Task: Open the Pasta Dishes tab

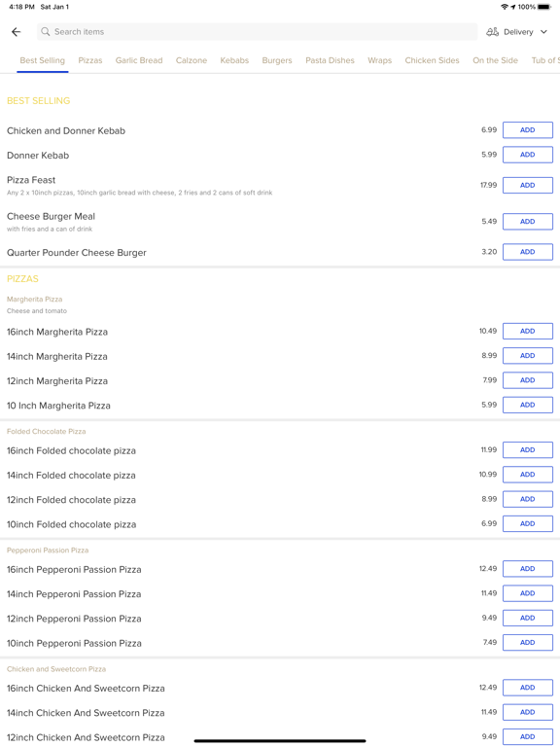Action: coord(330,60)
